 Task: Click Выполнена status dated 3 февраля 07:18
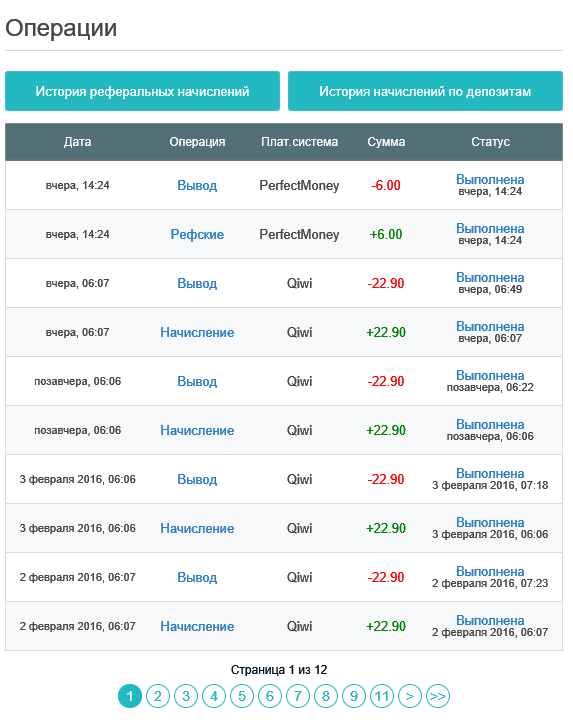click(x=490, y=473)
